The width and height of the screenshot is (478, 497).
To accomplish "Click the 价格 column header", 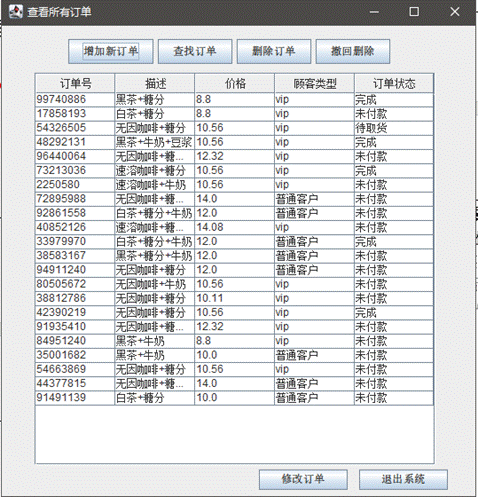I will 235,83.
